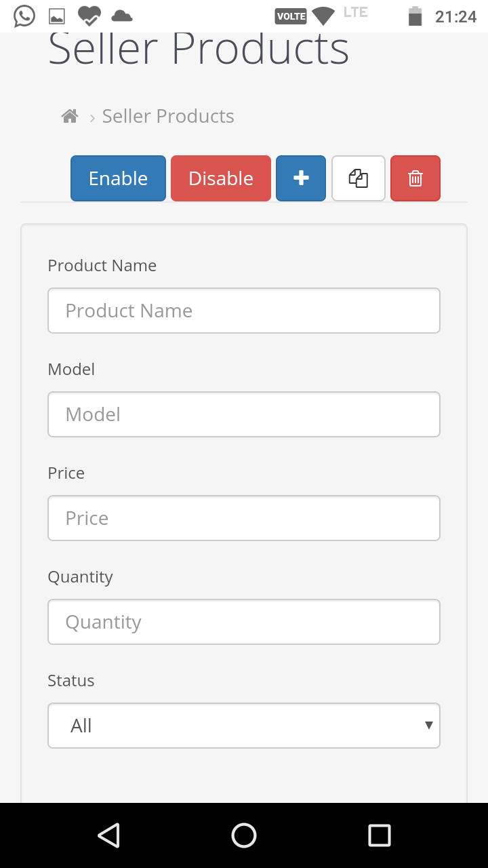This screenshot has height=868, width=488.
Task: Click the red Disable button
Action: [x=221, y=178]
